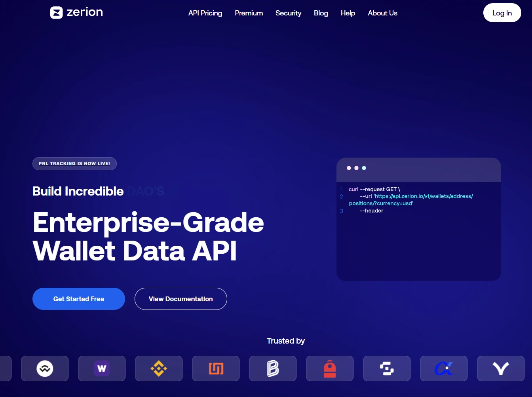Click the Enterprise-Grade Wallet Data API heading
532x397 pixels.
tap(148, 237)
